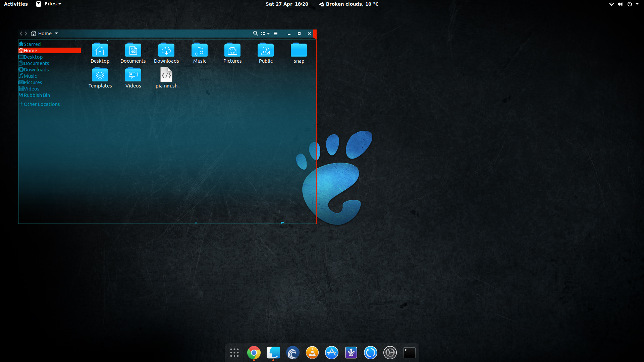Select the pia-nm.sh script file

tap(166, 75)
